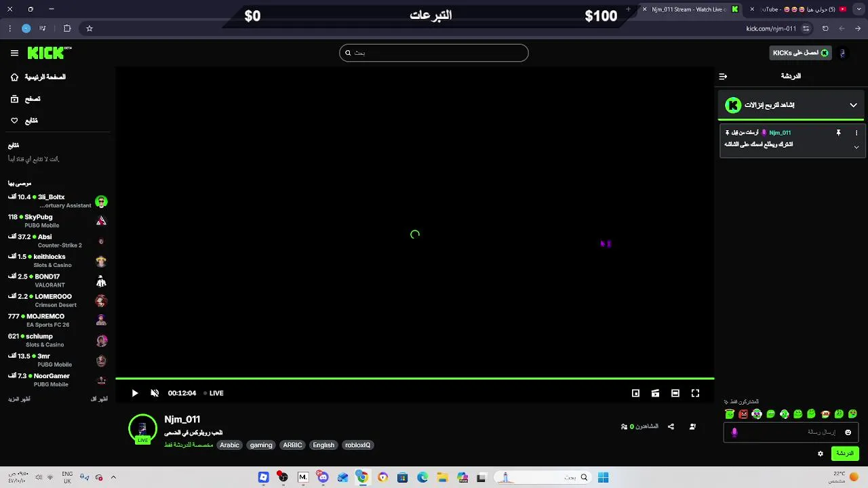Reload the page in the browser
This screenshot has width=868, height=488.
825,28
